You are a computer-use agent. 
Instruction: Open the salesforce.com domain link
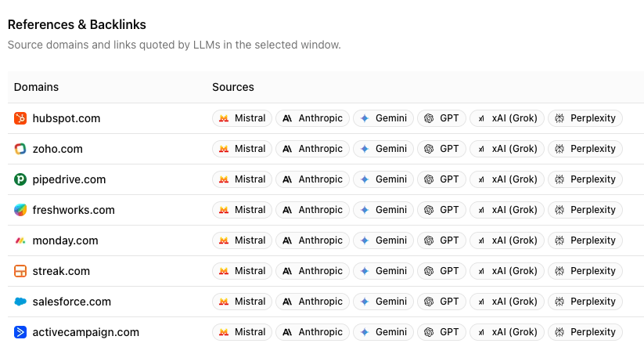pyautogui.click(x=71, y=302)
